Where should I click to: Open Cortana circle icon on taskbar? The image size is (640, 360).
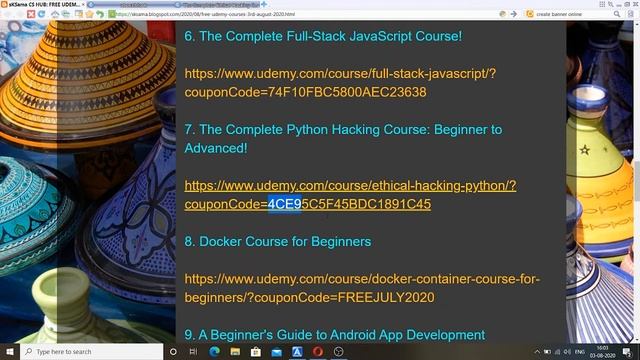point(173,351)
